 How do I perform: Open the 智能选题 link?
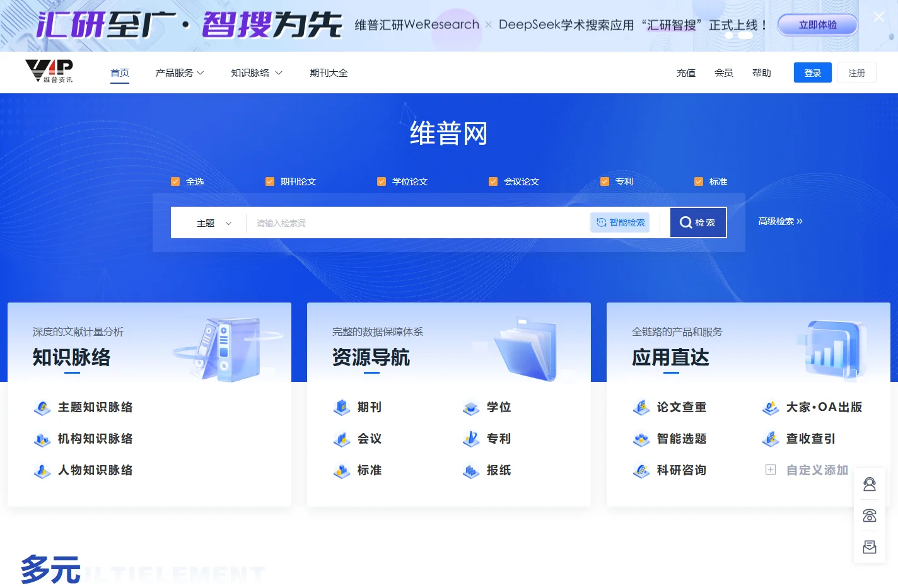coord(682,439)
